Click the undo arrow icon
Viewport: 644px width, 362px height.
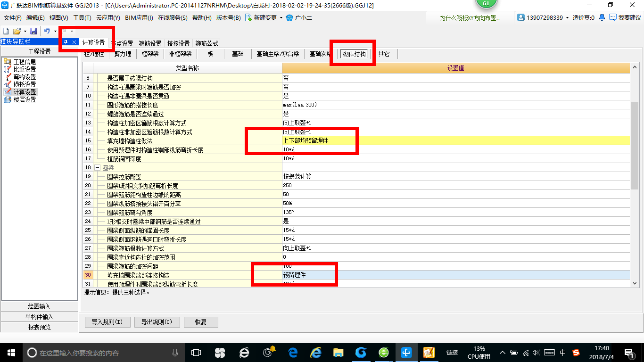tap(47, 31)
